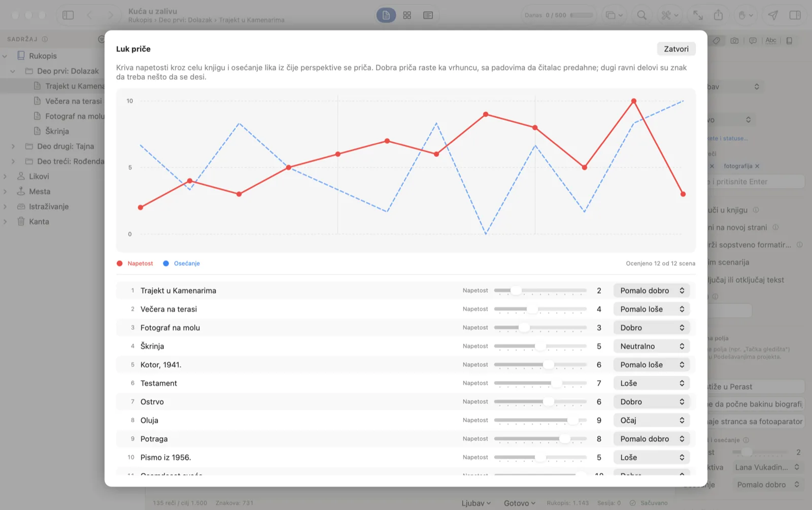This screenshot has height=510, width=812.
Task: Adjust the Napetost slider for Oluja
Action: 540,420
